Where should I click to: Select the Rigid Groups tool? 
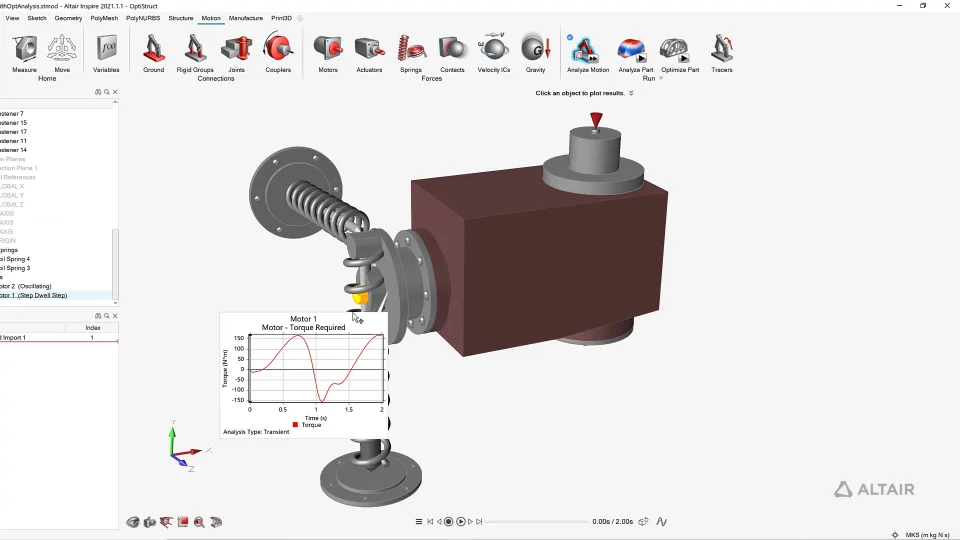click(x=195, y=52)
